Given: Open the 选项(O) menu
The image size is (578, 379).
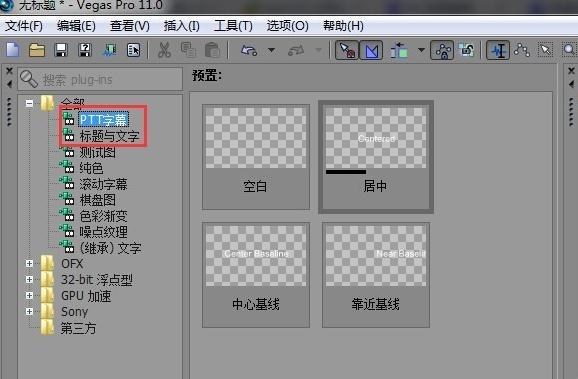Looking at the screenshot, I should (287, 26).
